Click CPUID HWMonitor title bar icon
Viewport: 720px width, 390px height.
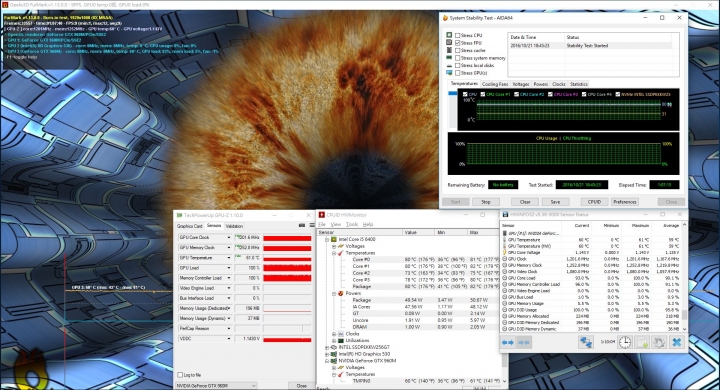(x=322, y=215)
